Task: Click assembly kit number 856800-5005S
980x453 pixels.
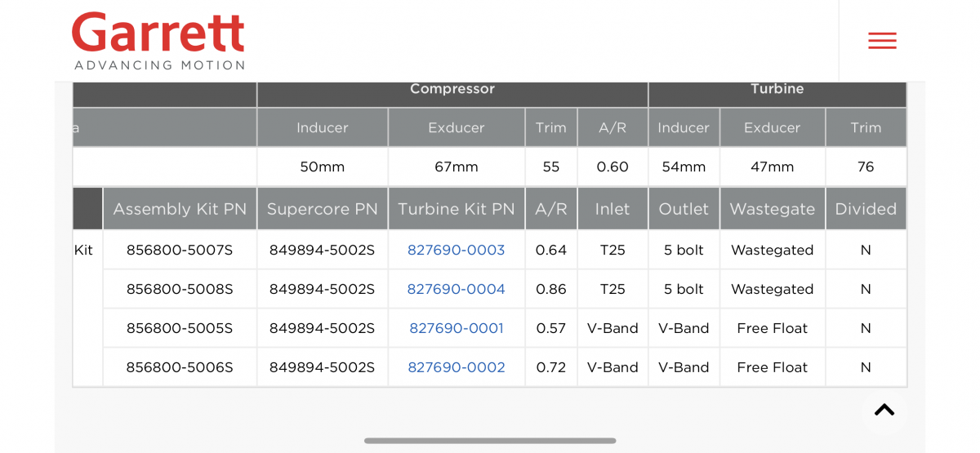Action: (180, 329)
